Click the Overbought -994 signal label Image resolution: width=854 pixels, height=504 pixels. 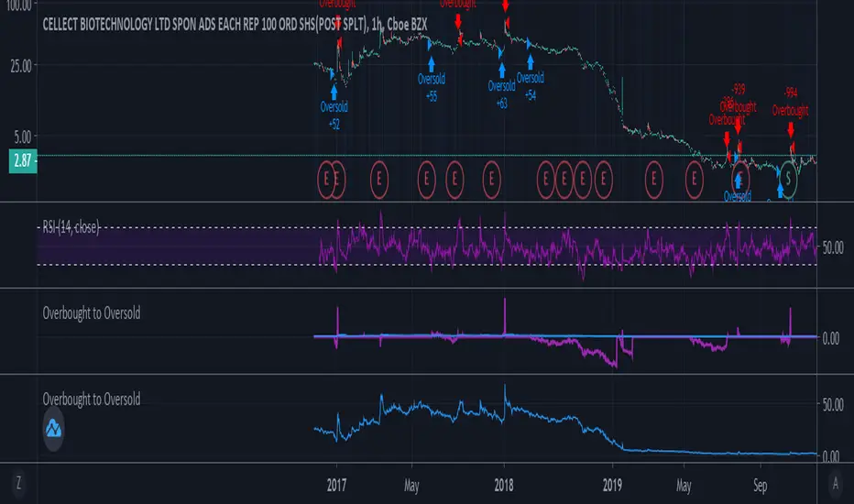point(790,102)
